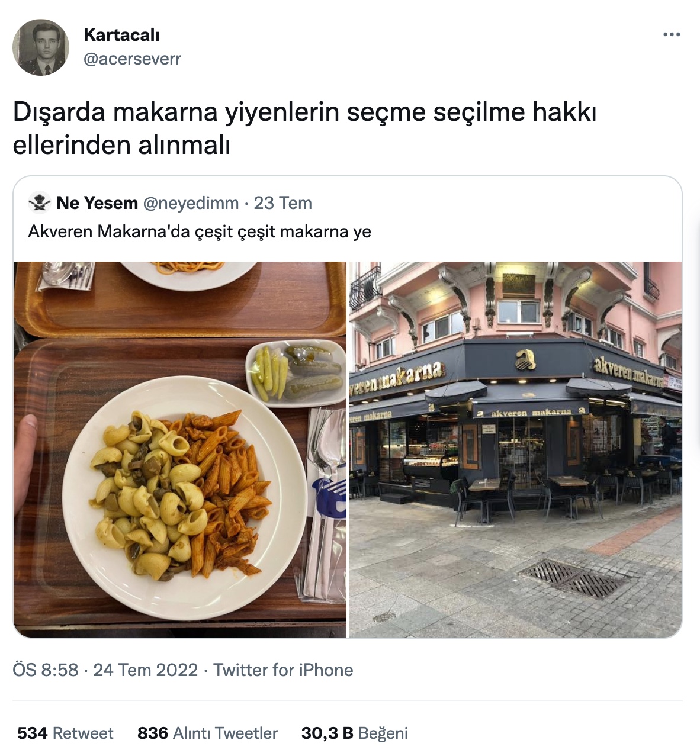
Task: Open the @acerseverr handle
Action: point(132,59)
